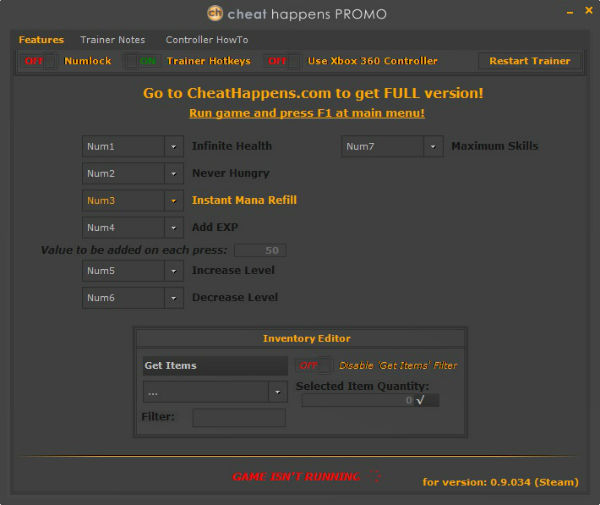Open the Num5 hotkey dropdown arrow
Screen dimensions: 600x505
(174, 271)
